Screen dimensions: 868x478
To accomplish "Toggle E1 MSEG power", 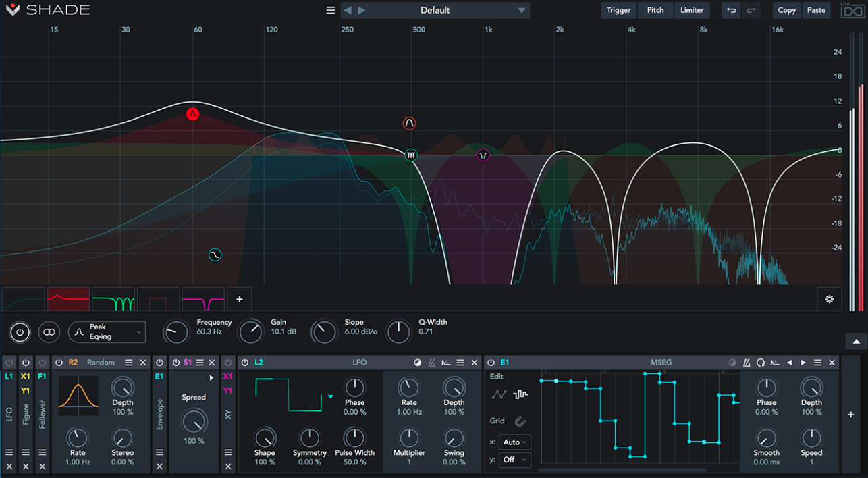I will click(x=491, y=363).
